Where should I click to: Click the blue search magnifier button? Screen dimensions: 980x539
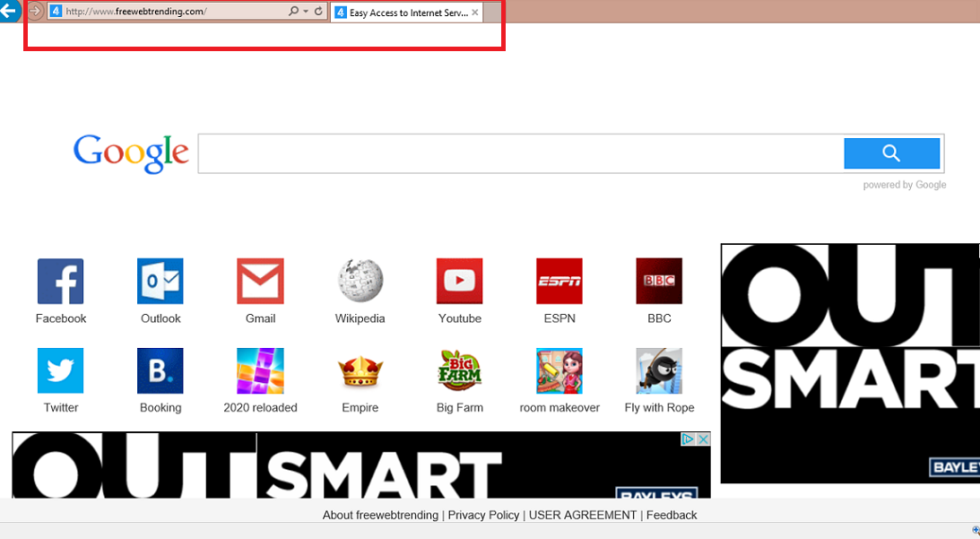point(892,153)
